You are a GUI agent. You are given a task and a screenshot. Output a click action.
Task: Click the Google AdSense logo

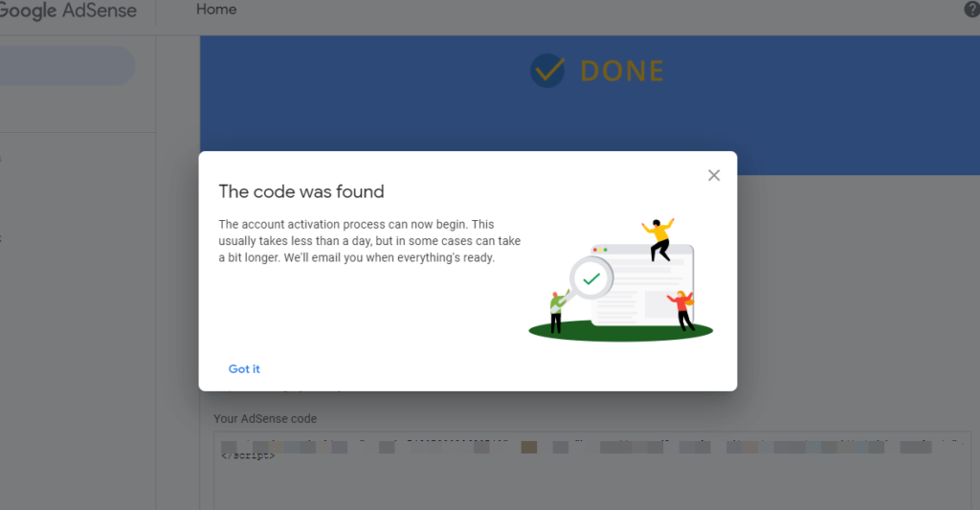(x=68, y=11)
